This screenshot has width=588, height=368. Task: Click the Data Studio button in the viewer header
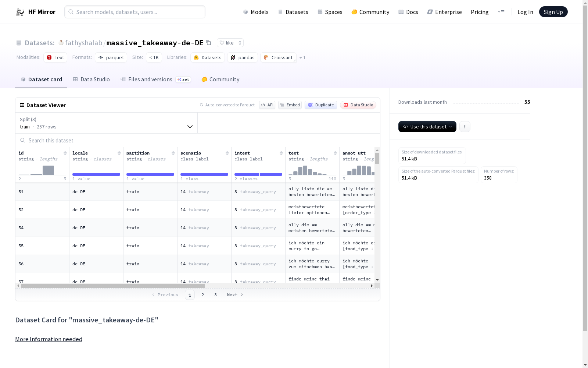tap(358, 105)
